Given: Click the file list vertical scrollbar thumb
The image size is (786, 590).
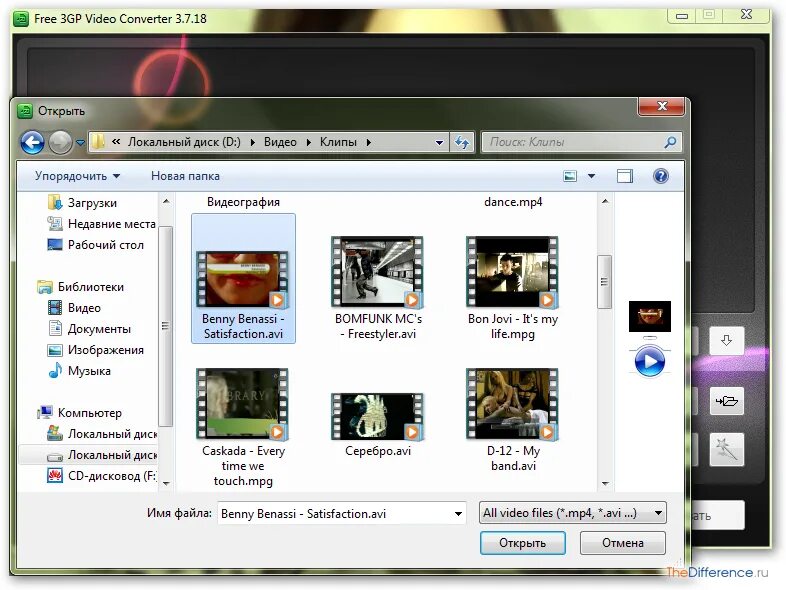Looking at the screenshot, I should 605,282.
